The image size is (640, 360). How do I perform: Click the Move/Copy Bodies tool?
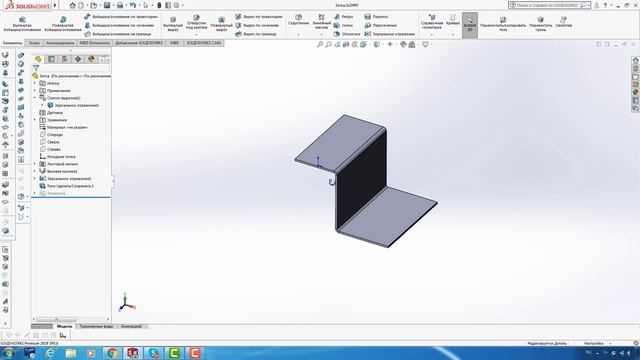coord(503,24)
